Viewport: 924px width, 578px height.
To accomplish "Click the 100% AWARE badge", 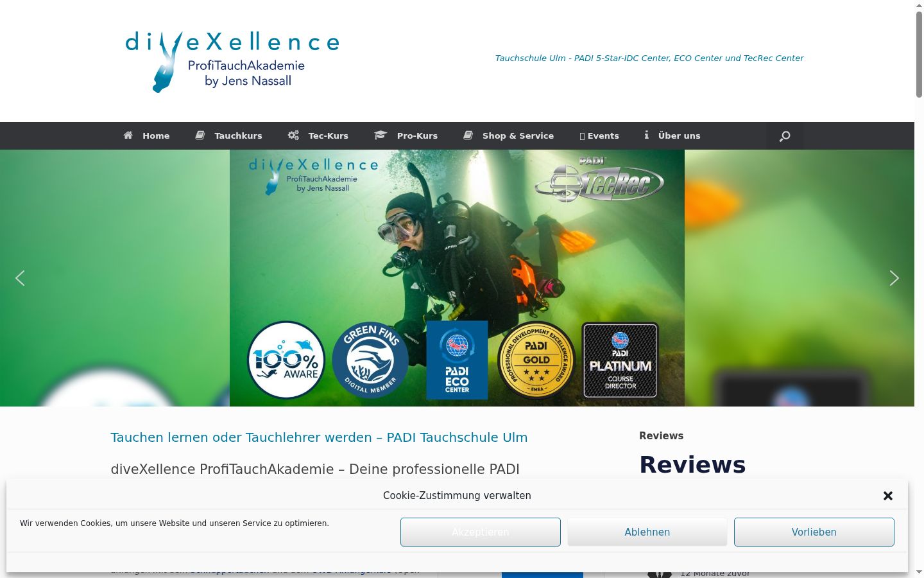I will pyautogui.click(x=286, y=360).
